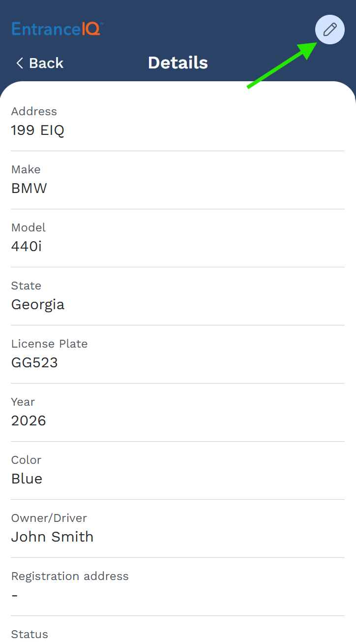Select the address value 199 EIQ
356x644 pixels.
coord(38,130)
